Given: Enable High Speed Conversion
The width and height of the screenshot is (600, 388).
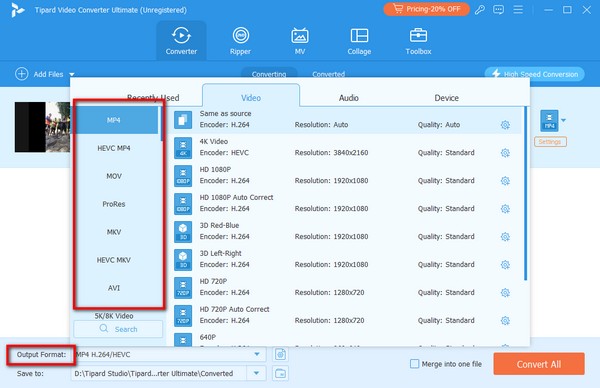Looking at the screenshot, I should [535, 74].
